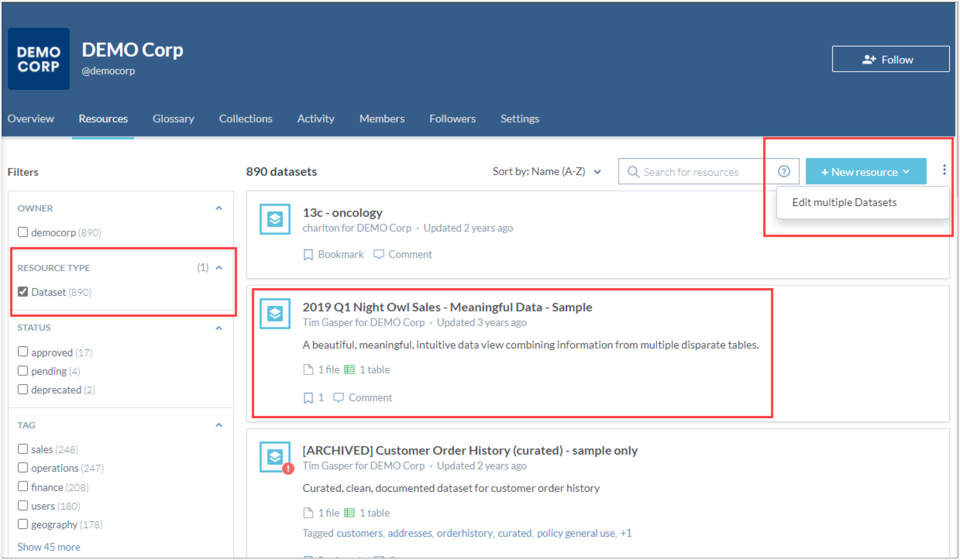The height and width of the screenshot is (560, 960).
Task: Click the file icon on Night Owl Sales card
Action: (x=308, y=370)
